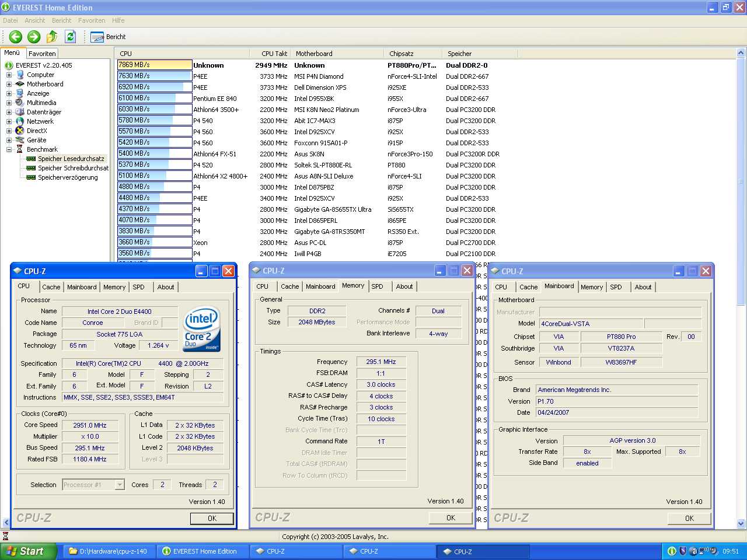Open D:\Hardware\cpu-z-140 taskbar item

109,551
